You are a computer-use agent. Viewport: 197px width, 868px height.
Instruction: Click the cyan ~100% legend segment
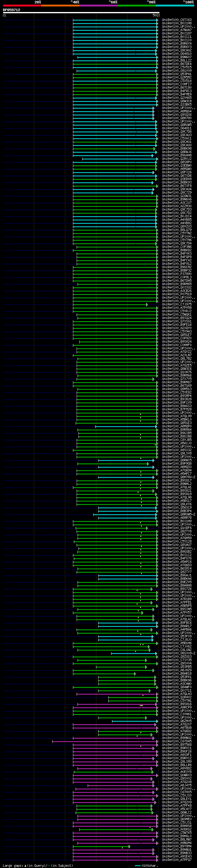point(175,6)
